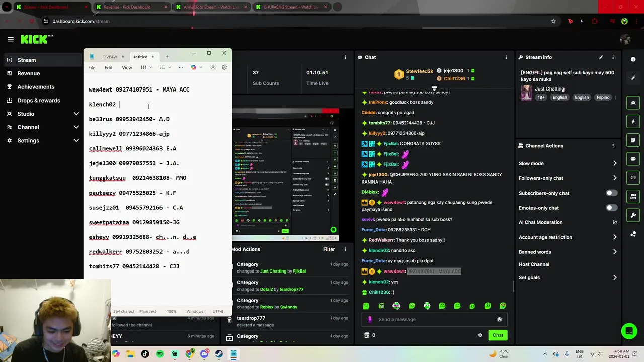This screenshot has width=644, height=362.
Task: Expand Followers-only chat options
Action: 615,178
